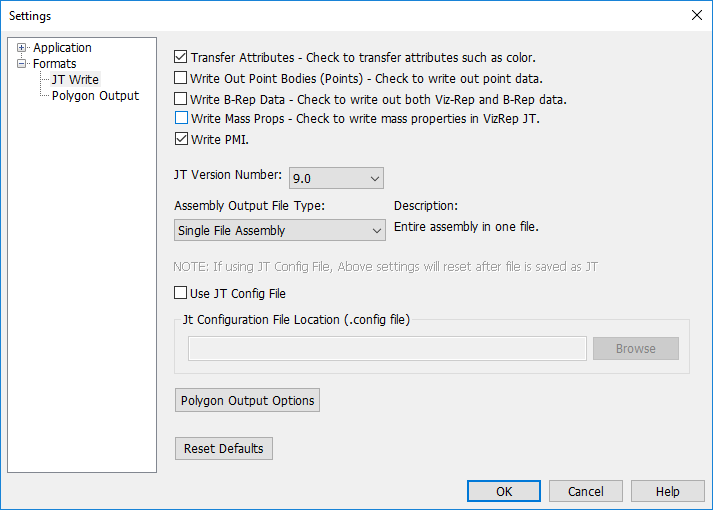Open Help for the Settings dialog
Image resolution: width=713 pixels, height=510 pixels.
(667, 491)
